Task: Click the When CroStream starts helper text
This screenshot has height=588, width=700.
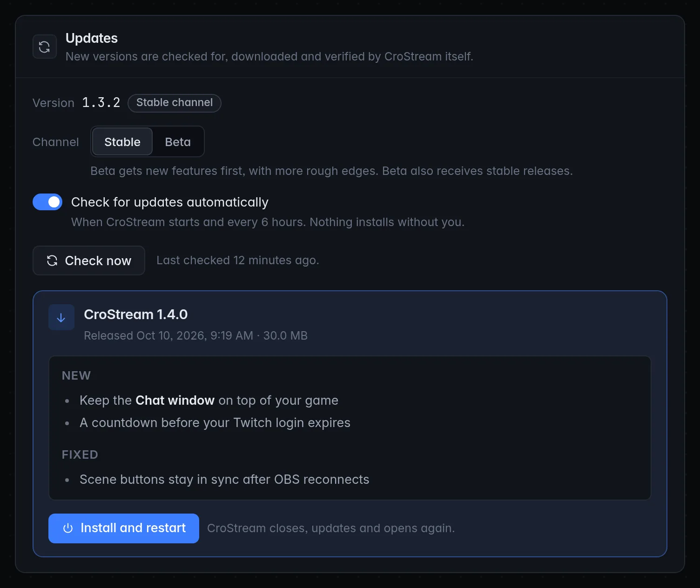Action: pyautogui.click(x=268, y=222)
